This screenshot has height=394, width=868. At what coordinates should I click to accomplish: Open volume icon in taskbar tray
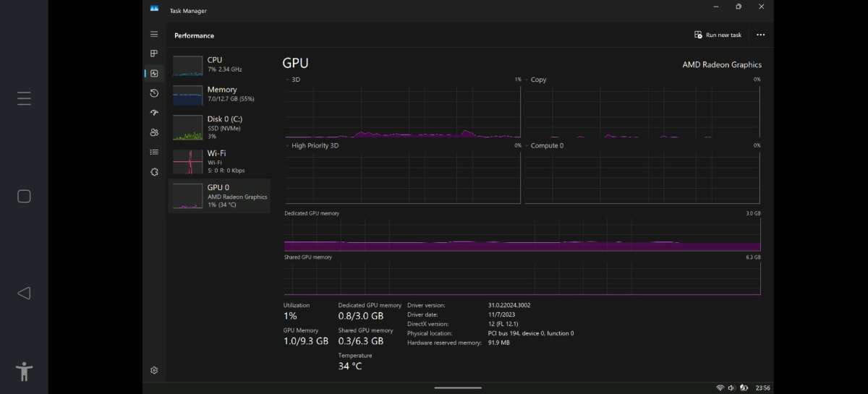731,388
